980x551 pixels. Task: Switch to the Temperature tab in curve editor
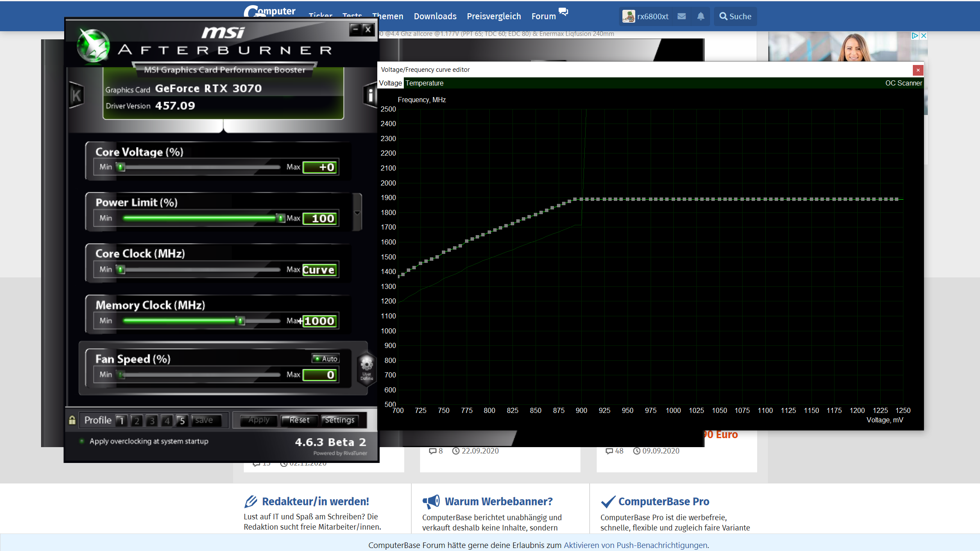pos(424,83)
